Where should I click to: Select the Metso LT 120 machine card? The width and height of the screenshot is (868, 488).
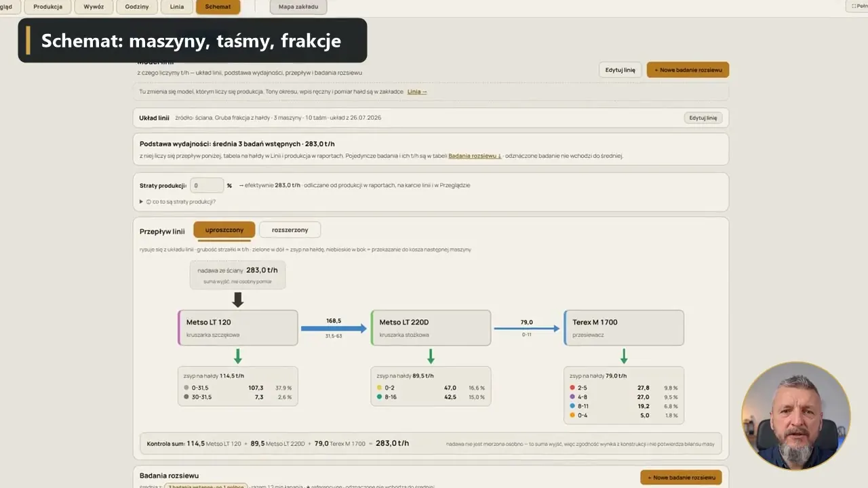[237, 328]
